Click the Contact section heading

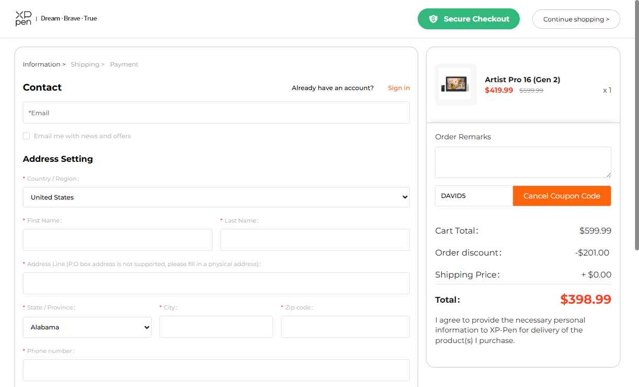pyautogui.click(x=42, y=87)
